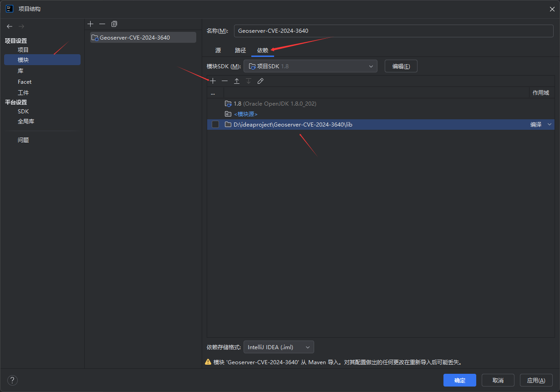The image size is (560, 392).
Task: Add a new module with plus icon
Action: 91,24
